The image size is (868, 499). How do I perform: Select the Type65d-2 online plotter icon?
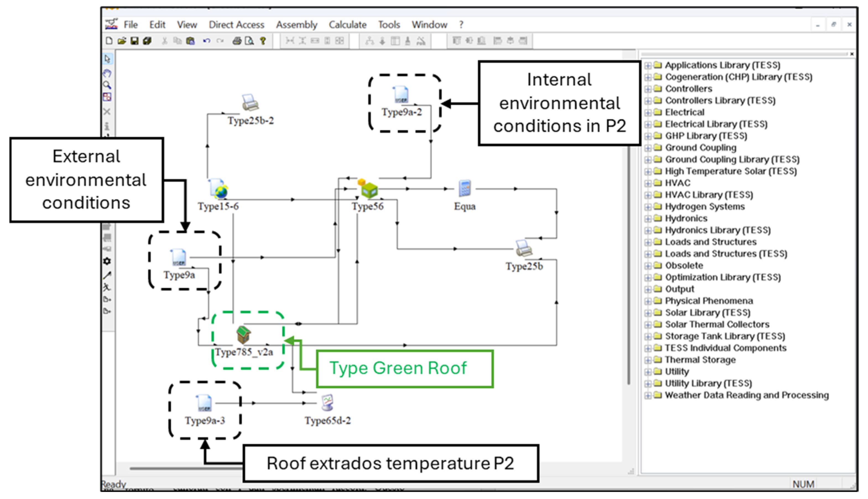327,403
